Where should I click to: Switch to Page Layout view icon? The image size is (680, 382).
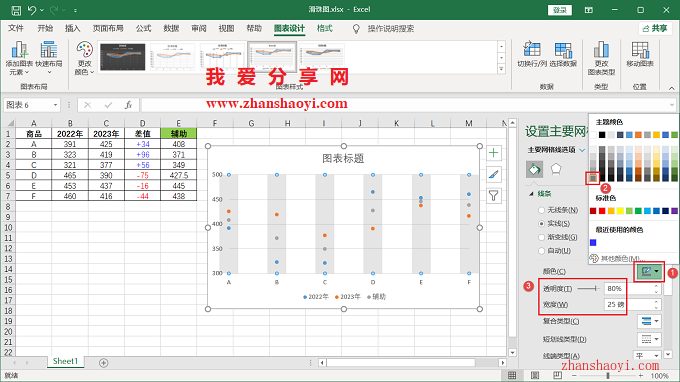click(535, 375)
